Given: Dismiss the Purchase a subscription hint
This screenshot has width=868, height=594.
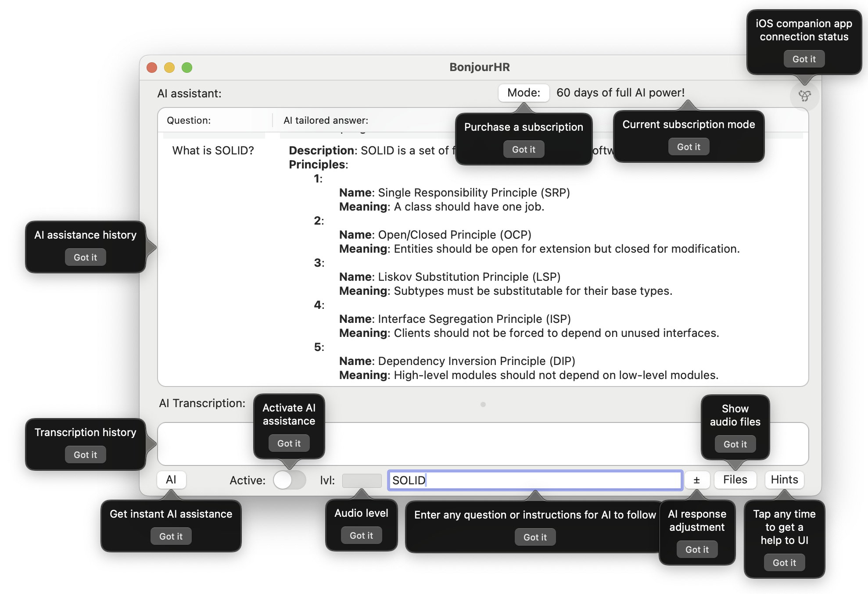Looking at the screenshot, I should coord(524,149).
